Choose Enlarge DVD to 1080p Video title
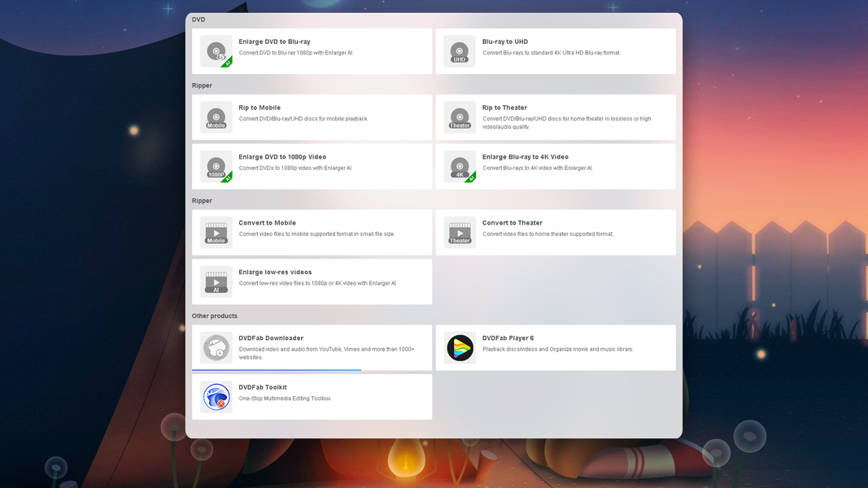The image size is (868, 488). 282,157
